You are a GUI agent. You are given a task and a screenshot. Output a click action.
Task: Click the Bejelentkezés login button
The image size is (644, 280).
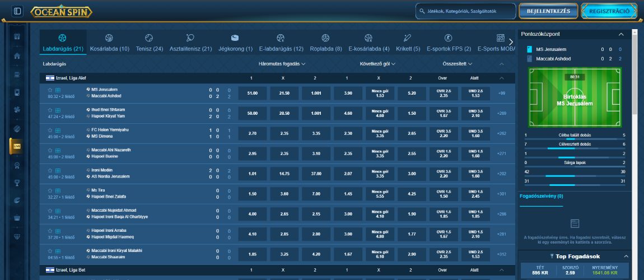548,12
